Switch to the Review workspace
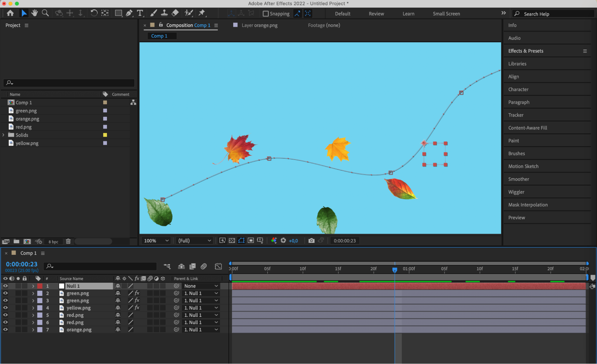The width and height of the screenshot is (597, 364). point(376,14)
